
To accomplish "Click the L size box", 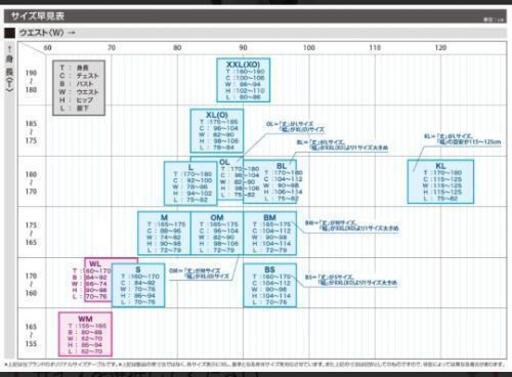I will [191, 183].
